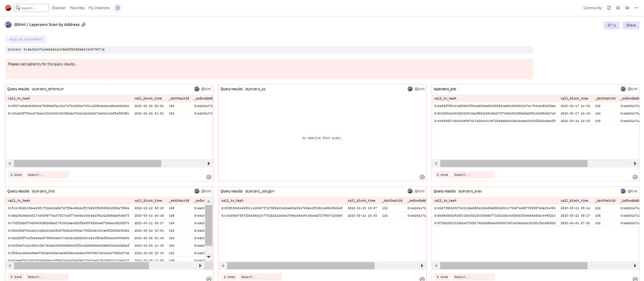Screen dimensions: 644x281
Task: Open the Community link
Action: click(x=592, y=8)
